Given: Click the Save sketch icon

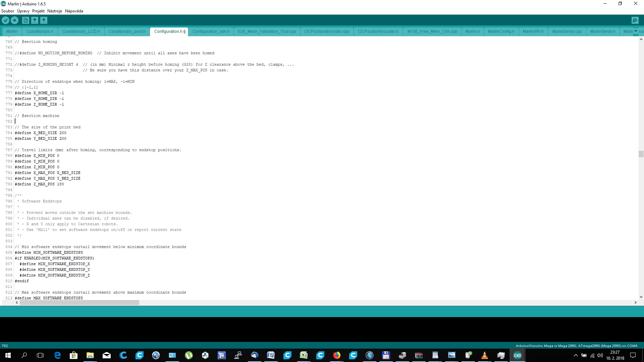Looking at the screenshot, I should click(44, 20).
